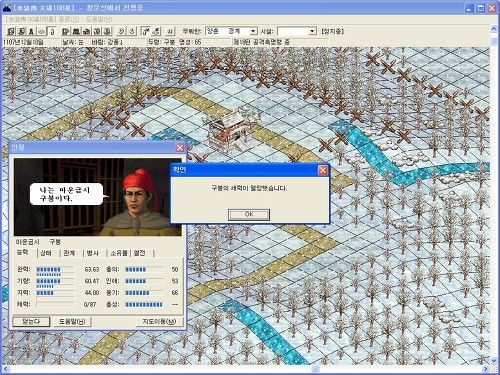Click the '바람: 강풍↓' wind status
This screenshot has height=375, width=500.
click(107, 42)
